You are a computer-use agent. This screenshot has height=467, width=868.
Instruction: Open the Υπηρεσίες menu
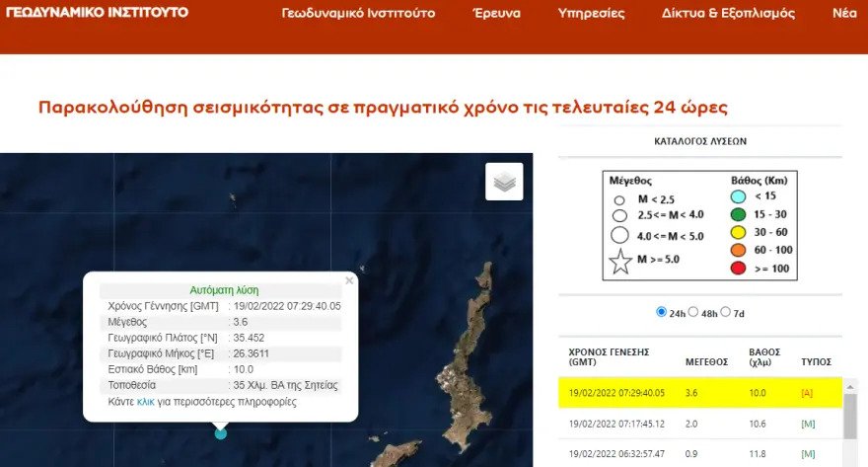tap(591, 13)
